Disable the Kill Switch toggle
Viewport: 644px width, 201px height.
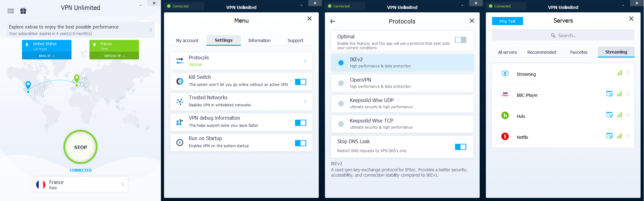tap(300, 82)
